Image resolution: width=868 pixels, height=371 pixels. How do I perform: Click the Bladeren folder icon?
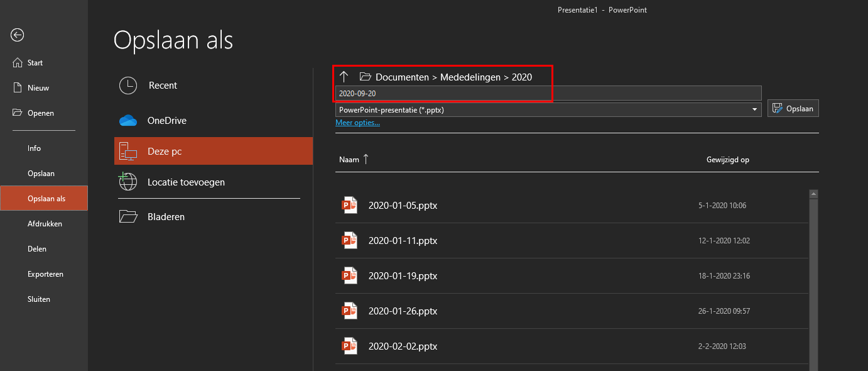coord(128,216)
